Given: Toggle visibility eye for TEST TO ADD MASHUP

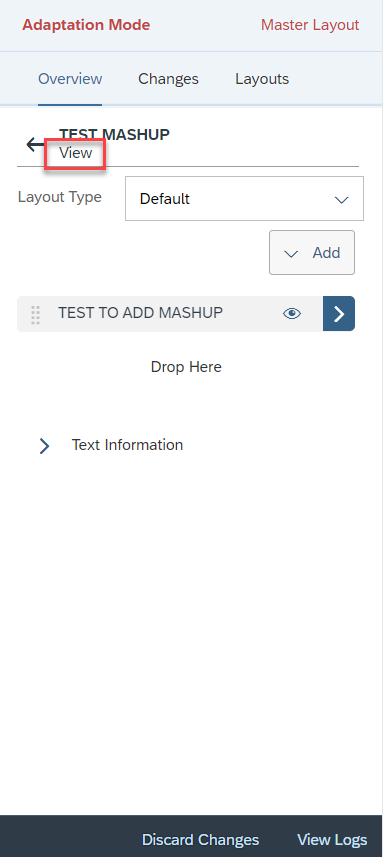Looking at the screenshot, I should (292, 313).
